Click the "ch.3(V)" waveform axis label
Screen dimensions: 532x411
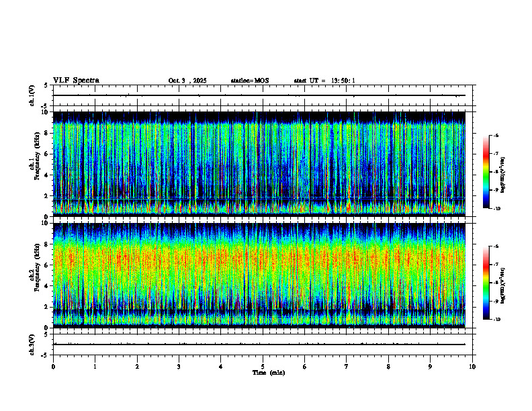tap(32, 345)
